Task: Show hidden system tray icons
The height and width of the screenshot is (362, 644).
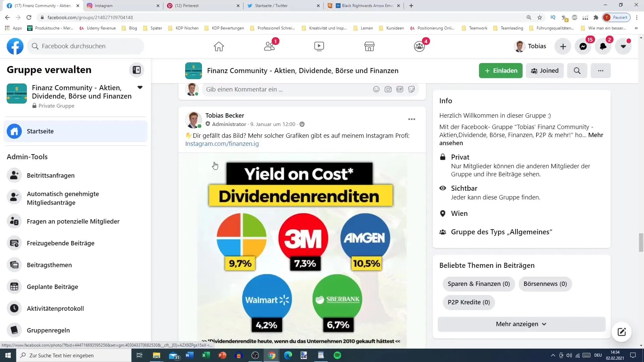Action: pyautogui.click(x=553, y=355)
